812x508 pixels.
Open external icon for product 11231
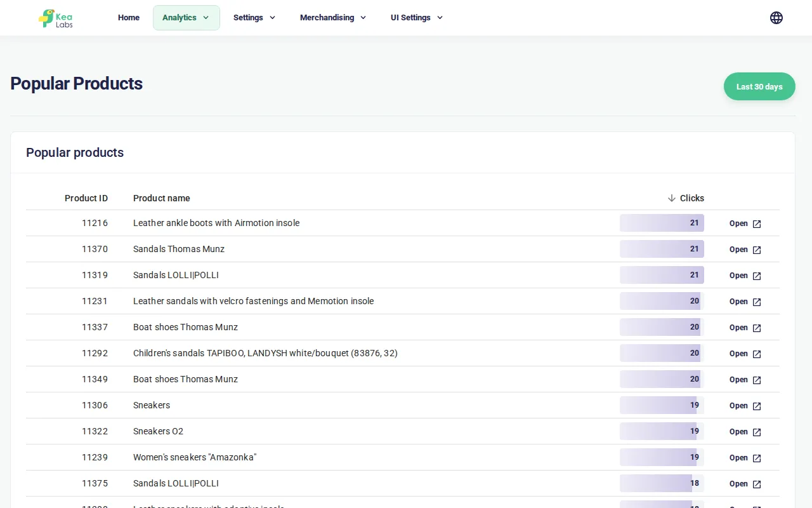[x=757, y=302]
